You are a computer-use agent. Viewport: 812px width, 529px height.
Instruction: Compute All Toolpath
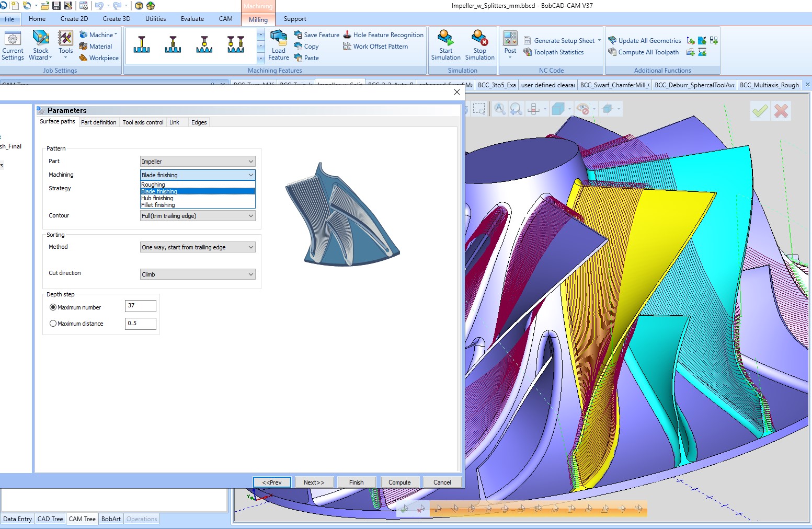tap(644, 52)
